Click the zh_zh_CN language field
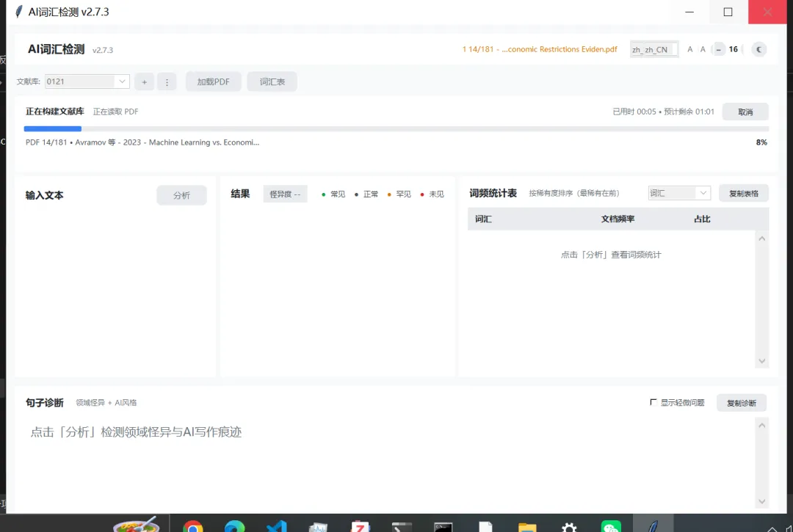 pos(654,49)
